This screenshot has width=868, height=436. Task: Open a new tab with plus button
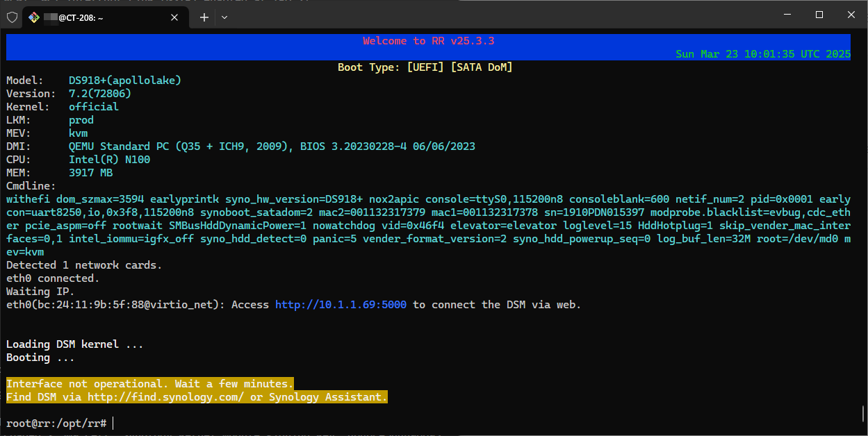coord(204,18)
